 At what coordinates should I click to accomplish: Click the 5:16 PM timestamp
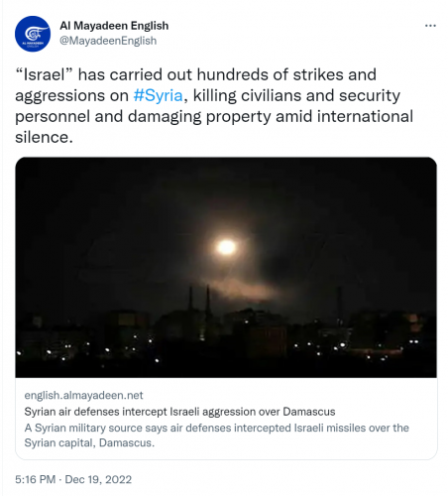click(x=36, y=479)
